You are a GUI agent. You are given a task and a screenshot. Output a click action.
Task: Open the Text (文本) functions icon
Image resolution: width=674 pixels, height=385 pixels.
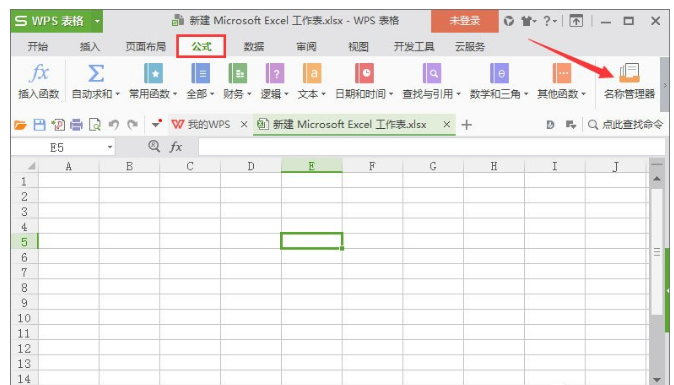(x=312, y=73)
